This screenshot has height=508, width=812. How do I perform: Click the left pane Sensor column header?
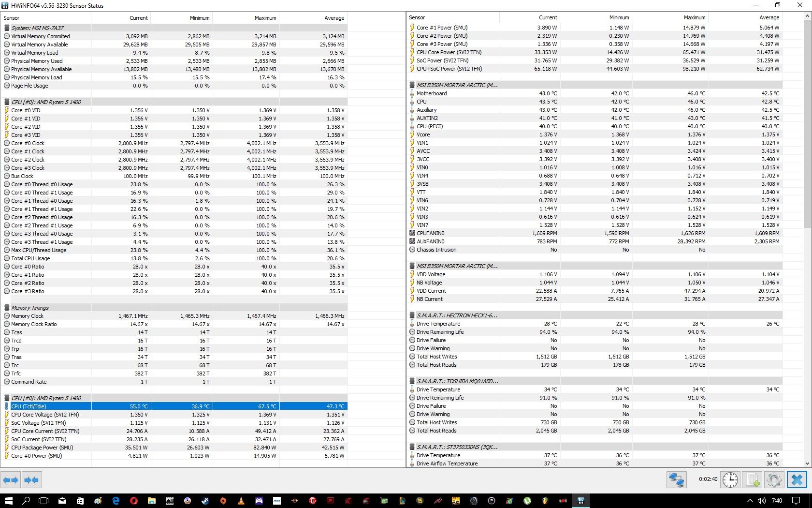[46, 18]
